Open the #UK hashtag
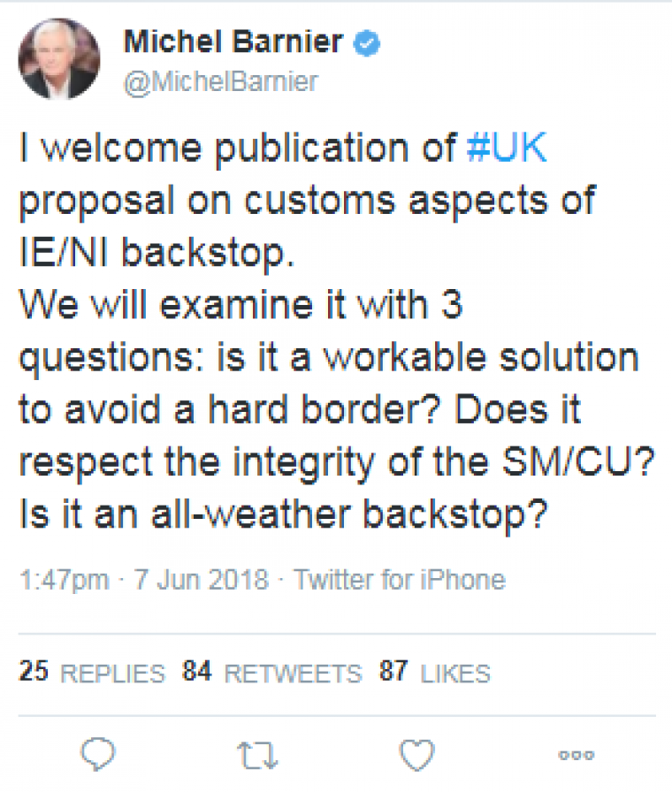This screenshot has height=792, width=672. [507, 148]
